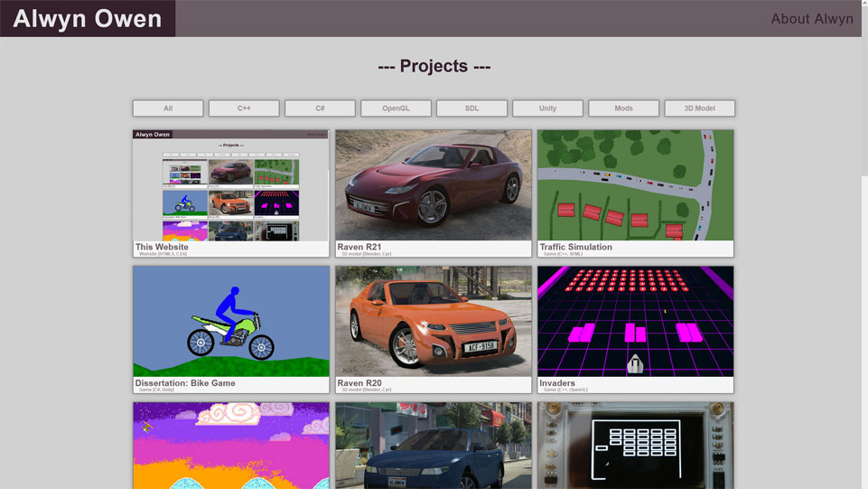The image size is (868, 489).
Task: Click the "This Website" title text
Action: pos(162,247)
